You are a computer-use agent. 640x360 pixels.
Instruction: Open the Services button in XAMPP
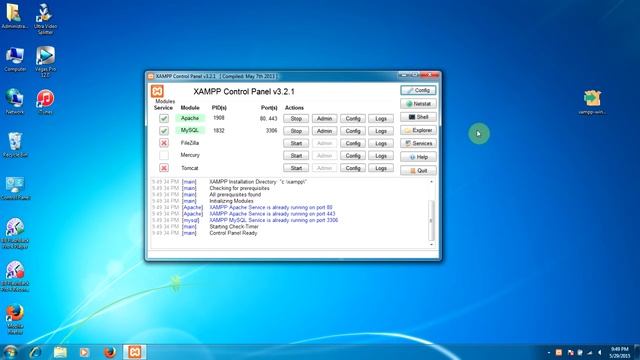point(418,143)
